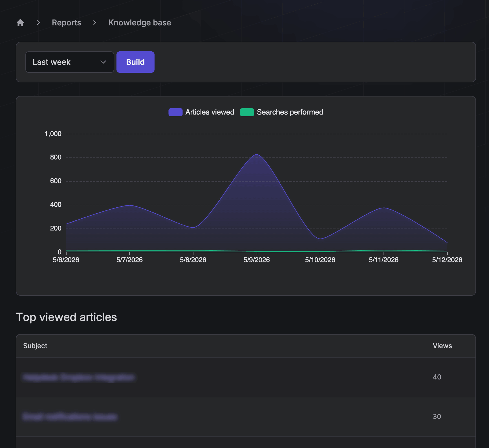This screenshot has width=489, height=448.
Task: Select the 5/8/2026 axis label
Action: click(x=193, y=260)
